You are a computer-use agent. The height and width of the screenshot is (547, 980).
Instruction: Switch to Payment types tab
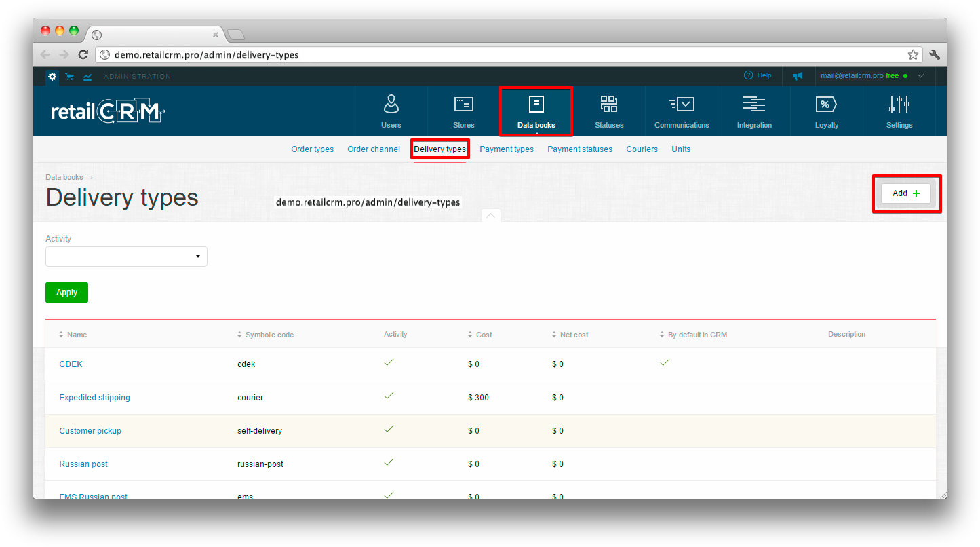pos(507,149)
